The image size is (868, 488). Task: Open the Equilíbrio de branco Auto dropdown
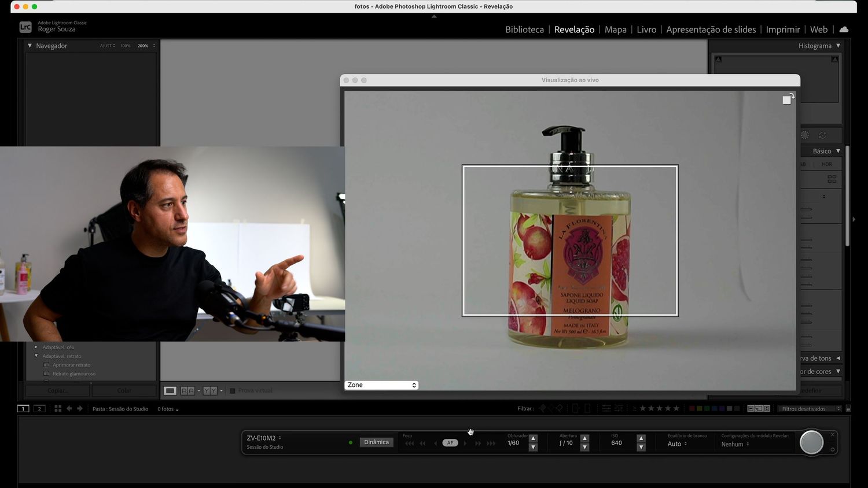point(677,444)
